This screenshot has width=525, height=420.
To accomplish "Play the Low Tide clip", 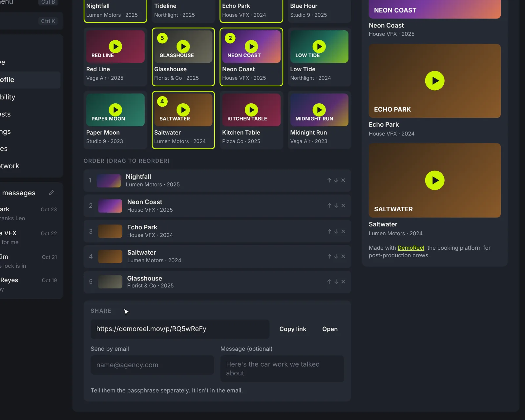I will 319,47.
